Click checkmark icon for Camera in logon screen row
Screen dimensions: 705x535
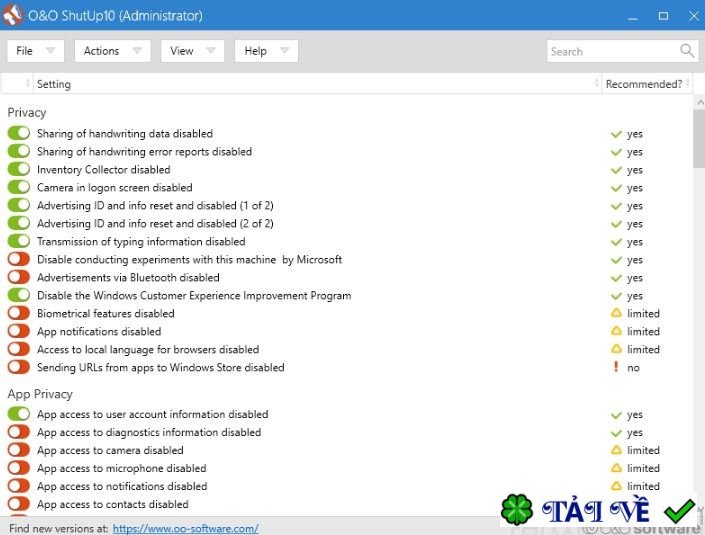click(616, 188)
